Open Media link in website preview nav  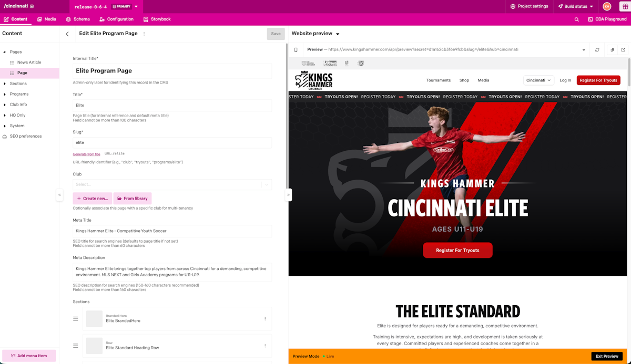click(483, 80)
